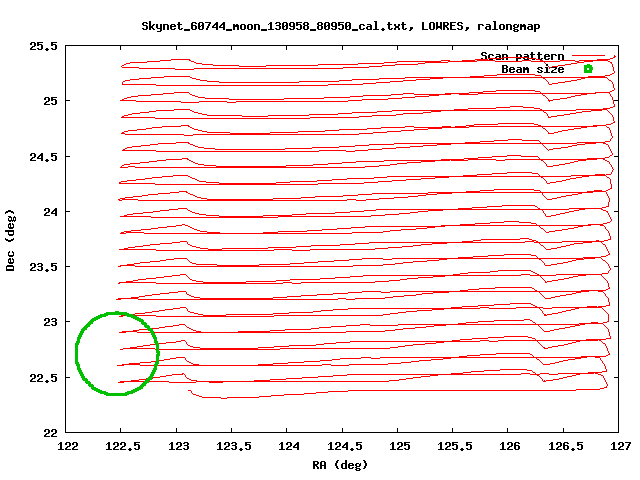Viewport: 640px width, 480px height.
Task: Click the "RA (deg)" x-axis label
Action: (340, 465)
